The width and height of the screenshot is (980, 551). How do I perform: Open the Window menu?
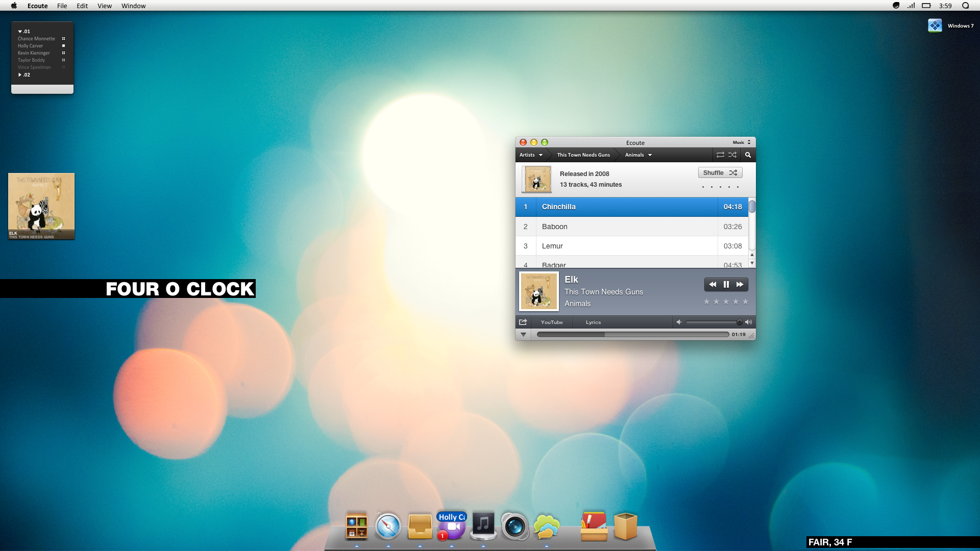coord(133,6)
